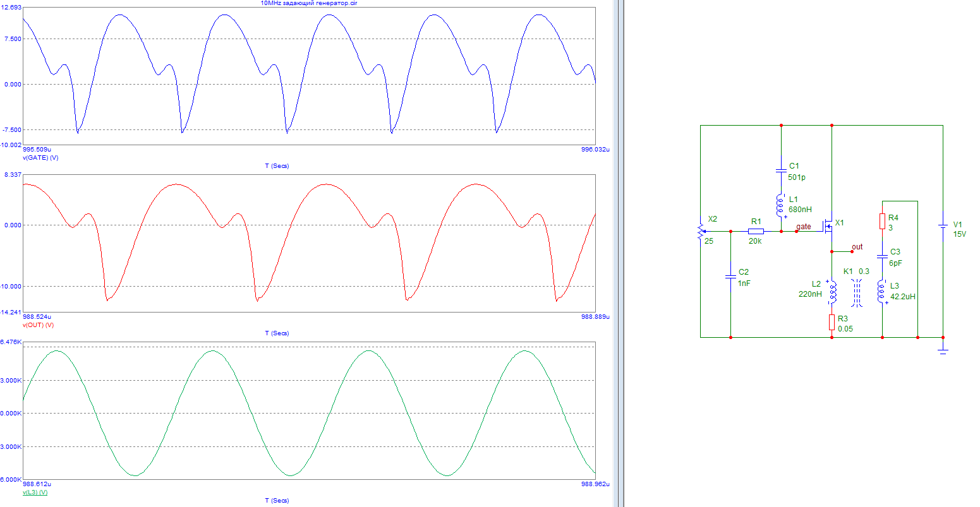Image resolution: width=980 pixels, height=507 pixels.
Task: Click the R4 resistor symbol
Action: point(881,222)
